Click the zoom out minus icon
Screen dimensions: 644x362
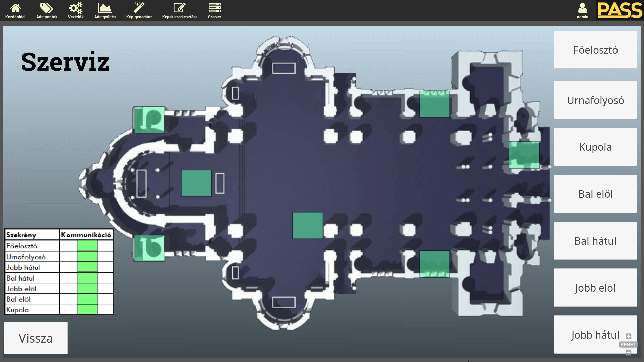pos(628,352)
